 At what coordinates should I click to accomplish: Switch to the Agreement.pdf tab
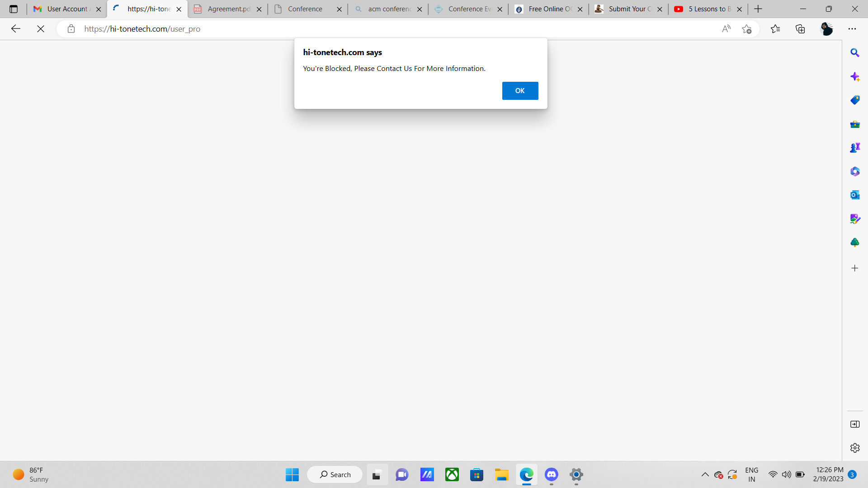click(228, 9)
